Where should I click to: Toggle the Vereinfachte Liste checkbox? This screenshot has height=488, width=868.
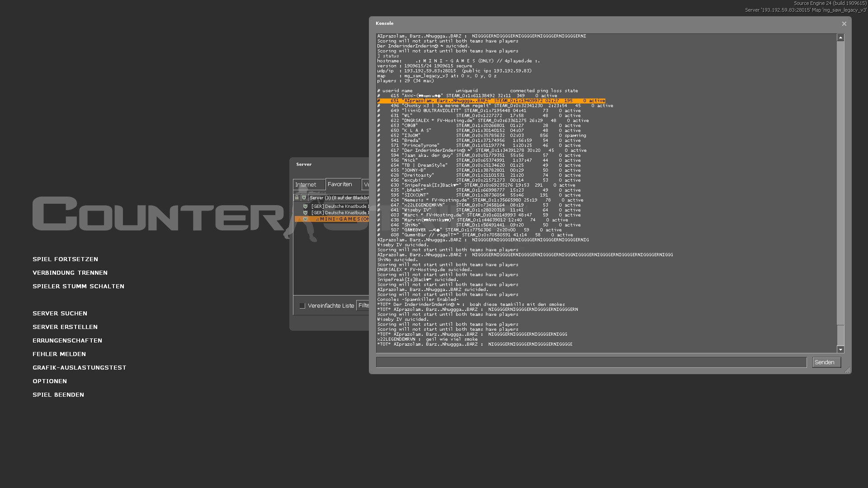302,306
